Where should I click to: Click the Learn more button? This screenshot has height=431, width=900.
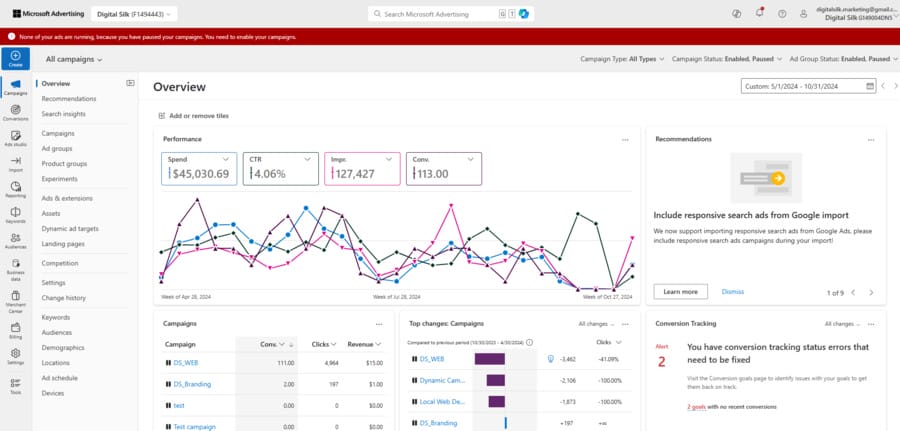[680, 292]
